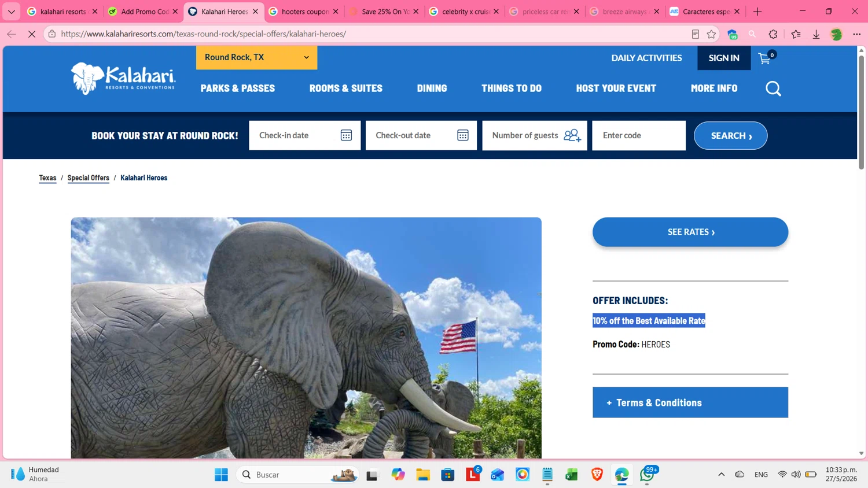868x488 pixels.
Task: Go back with the browser back arrow
Action: [12, 34]
